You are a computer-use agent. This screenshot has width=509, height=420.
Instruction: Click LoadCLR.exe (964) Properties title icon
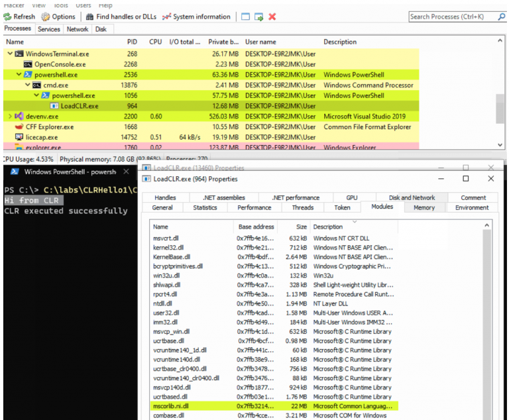coord(146,179)
